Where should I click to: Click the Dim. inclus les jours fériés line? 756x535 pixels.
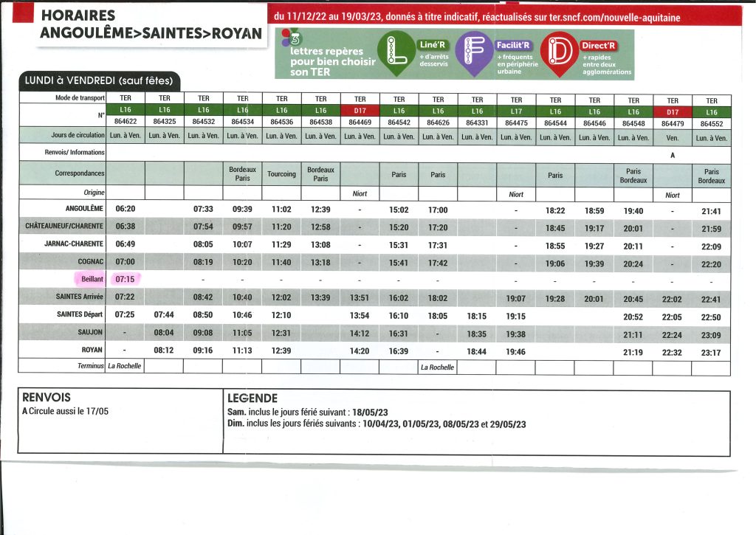377,424
